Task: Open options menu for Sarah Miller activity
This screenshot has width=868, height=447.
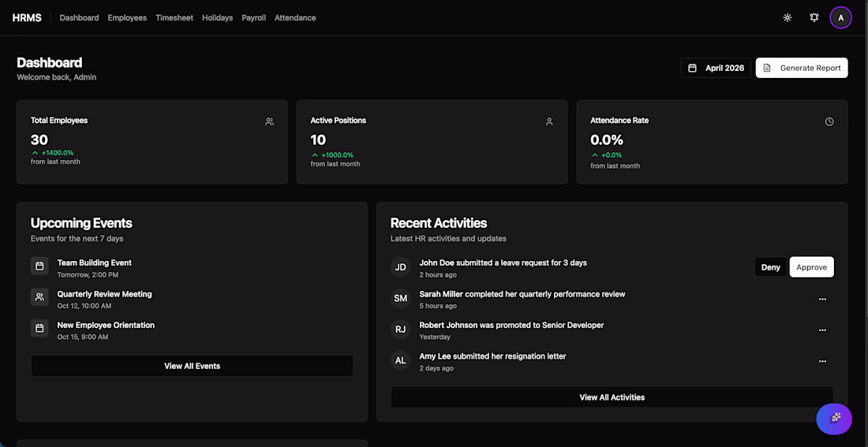Action: click(x=822, y=300)
